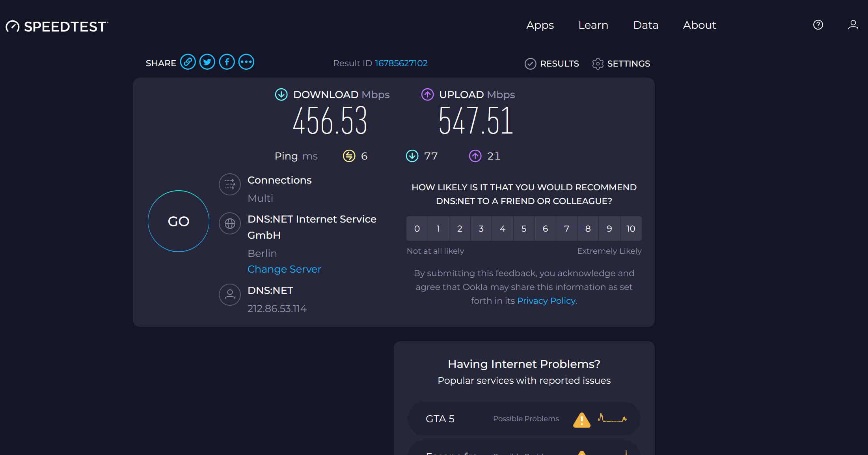Screen dimensions: 868x455
Task: Open more share options ellipsis
Action: tap(246, 62)
